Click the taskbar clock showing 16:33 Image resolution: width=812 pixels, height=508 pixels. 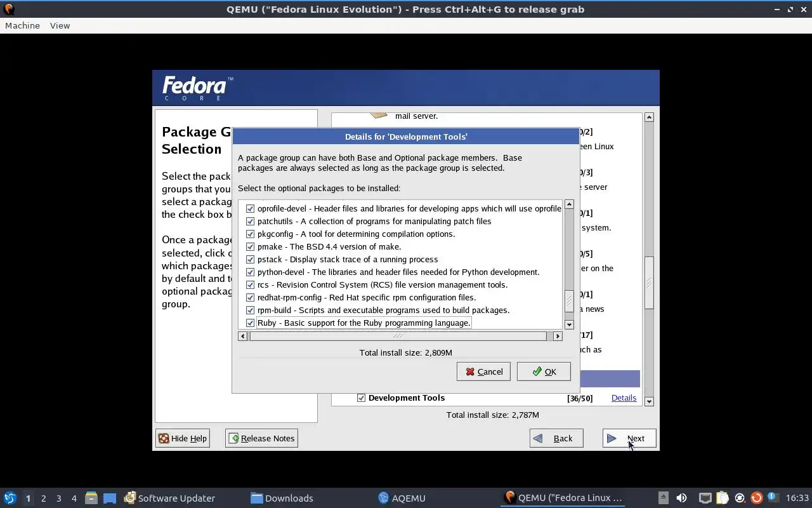[797, 498]
